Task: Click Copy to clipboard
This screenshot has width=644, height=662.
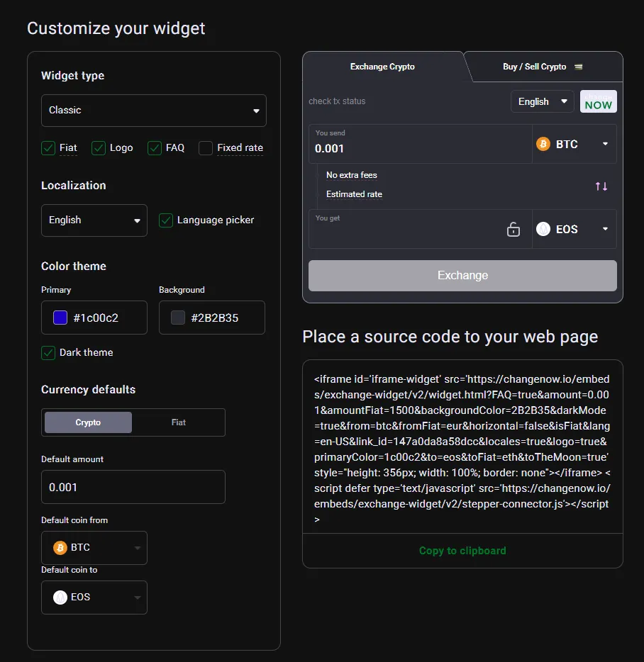Action: [x=462, y=551]
